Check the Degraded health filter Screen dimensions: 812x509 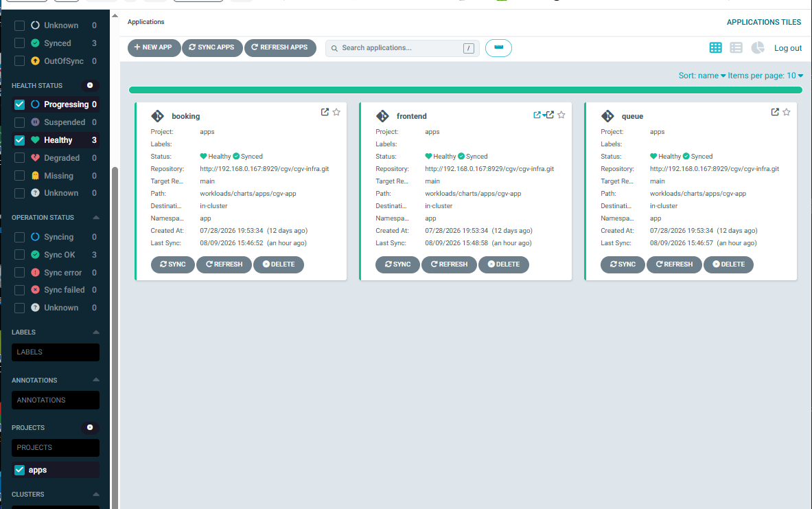coord(20,157)
